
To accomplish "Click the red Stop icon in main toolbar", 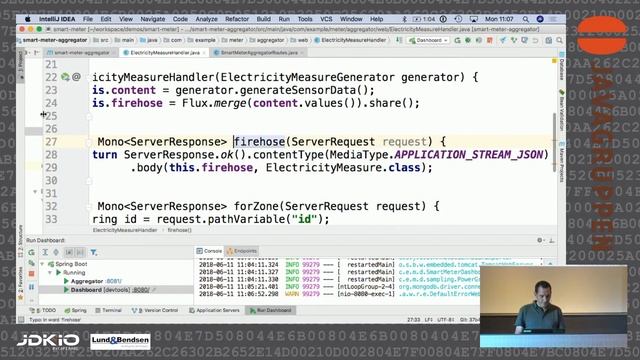I will tap(490, 40).
